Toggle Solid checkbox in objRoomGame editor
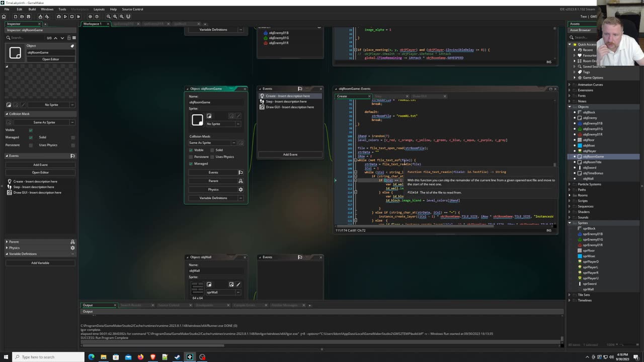The image size is (644, 362). [x=212, y=150]
